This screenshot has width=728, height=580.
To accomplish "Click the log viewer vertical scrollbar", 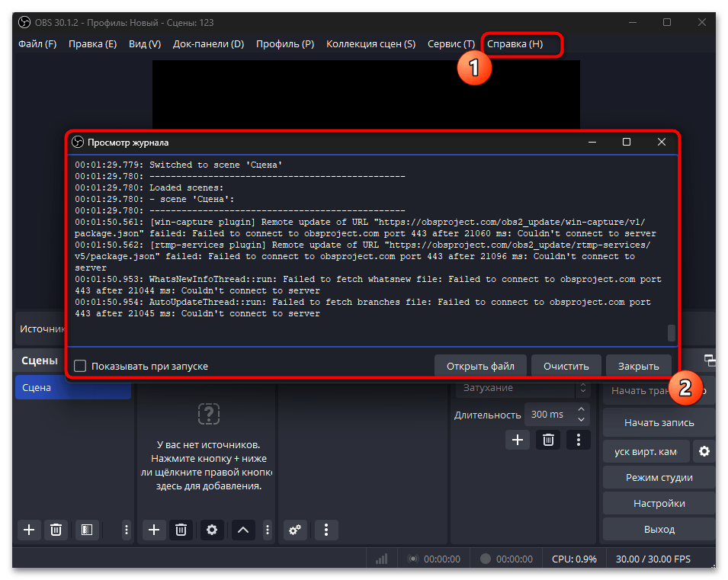I will pyautogui.click(x=672, y=332).
